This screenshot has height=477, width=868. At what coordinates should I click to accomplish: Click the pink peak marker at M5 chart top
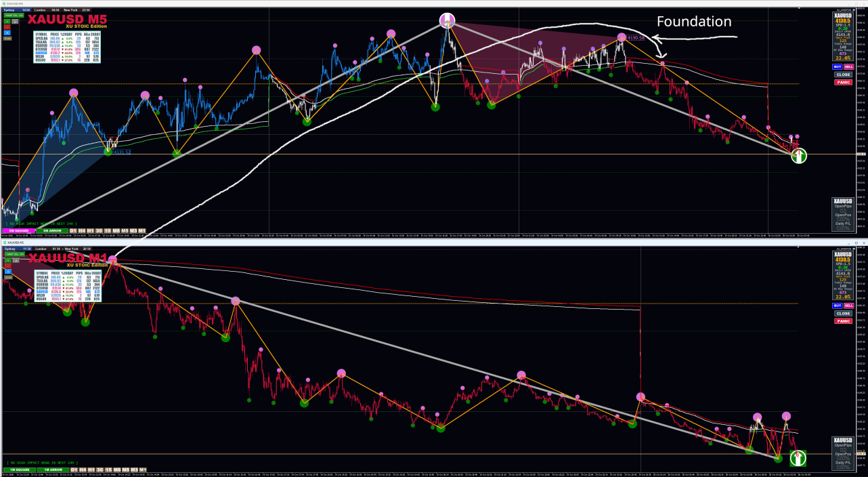click(x=447, y=20)
